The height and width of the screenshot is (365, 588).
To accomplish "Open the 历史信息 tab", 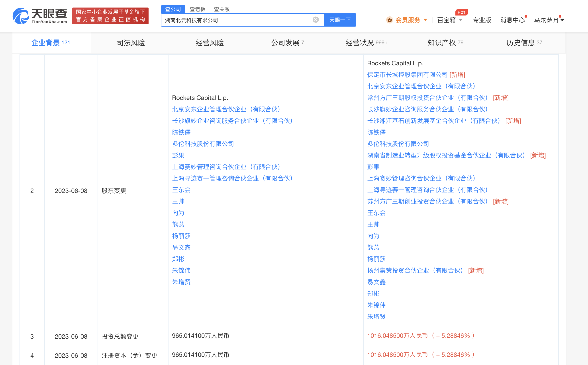I will click(524, 43).
